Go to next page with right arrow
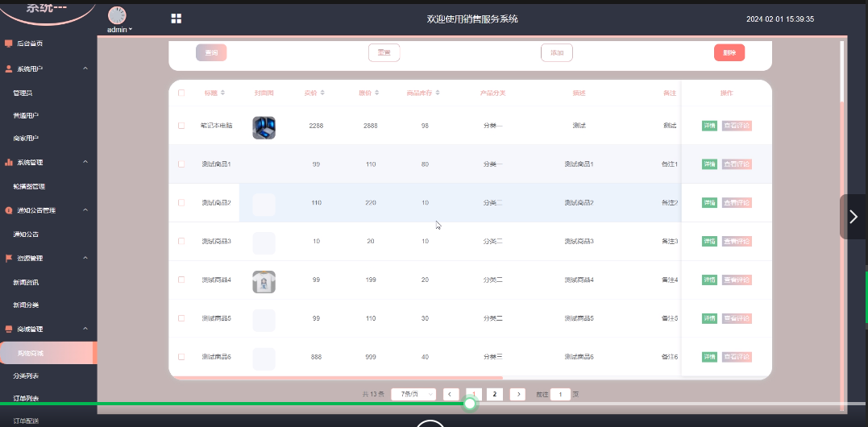 (517, 394)
